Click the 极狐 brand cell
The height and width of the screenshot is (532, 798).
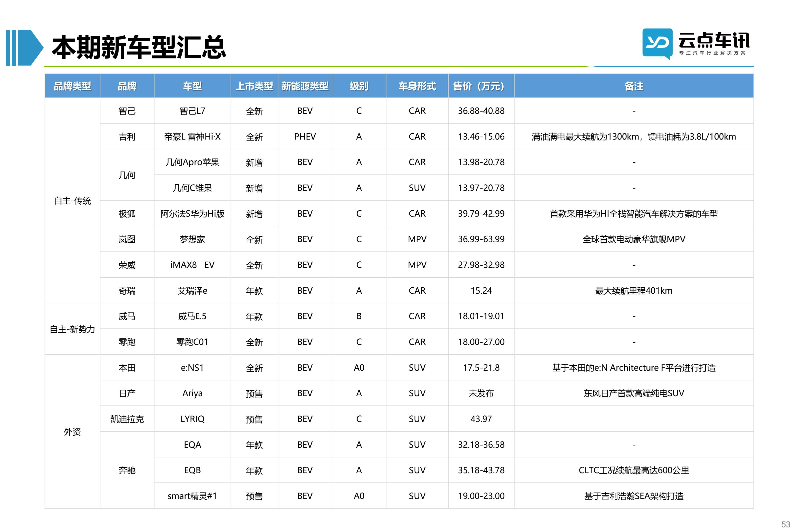(127, 214)
